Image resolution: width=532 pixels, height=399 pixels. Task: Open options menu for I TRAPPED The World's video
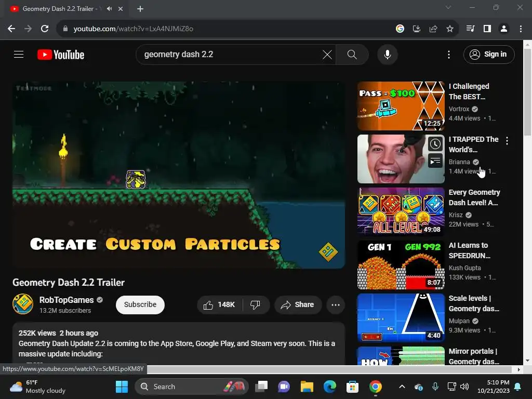507,141
